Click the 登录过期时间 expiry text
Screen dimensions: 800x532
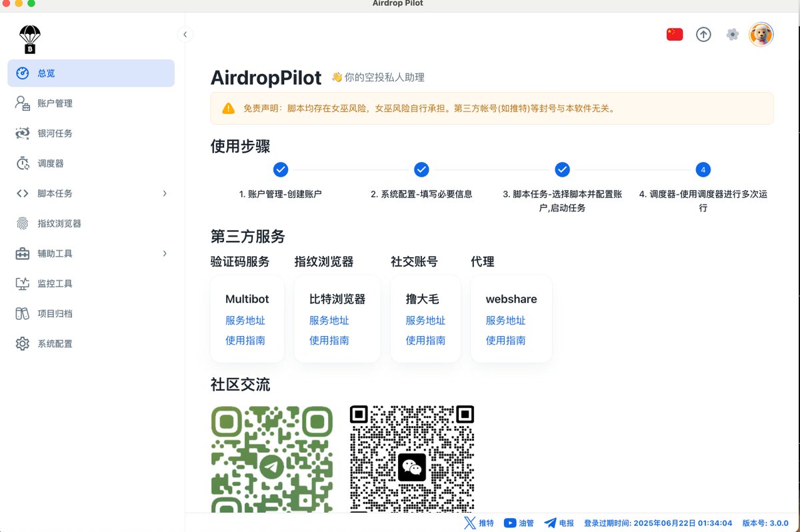pos(658,523)
